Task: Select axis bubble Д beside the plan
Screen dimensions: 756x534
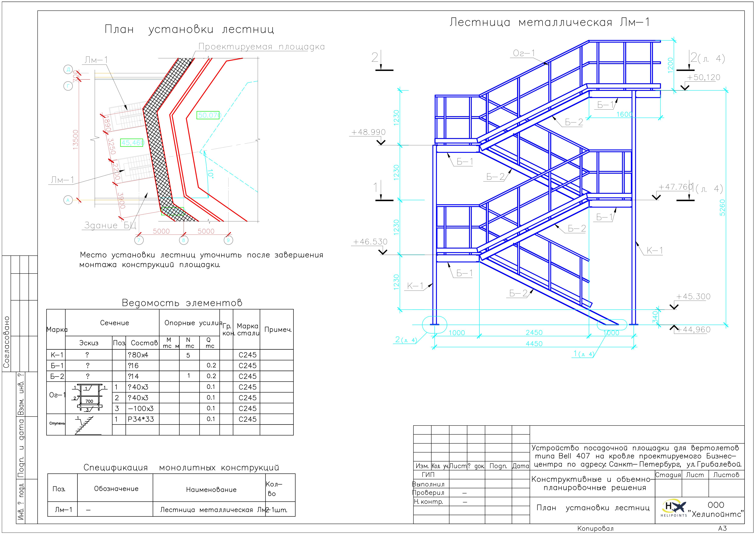Action: click(68, 69)
